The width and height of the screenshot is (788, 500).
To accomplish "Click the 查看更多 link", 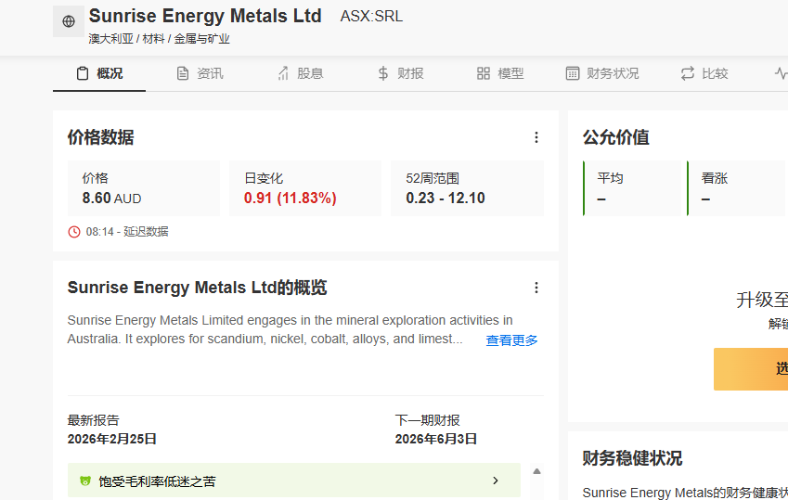I will 512,341.
